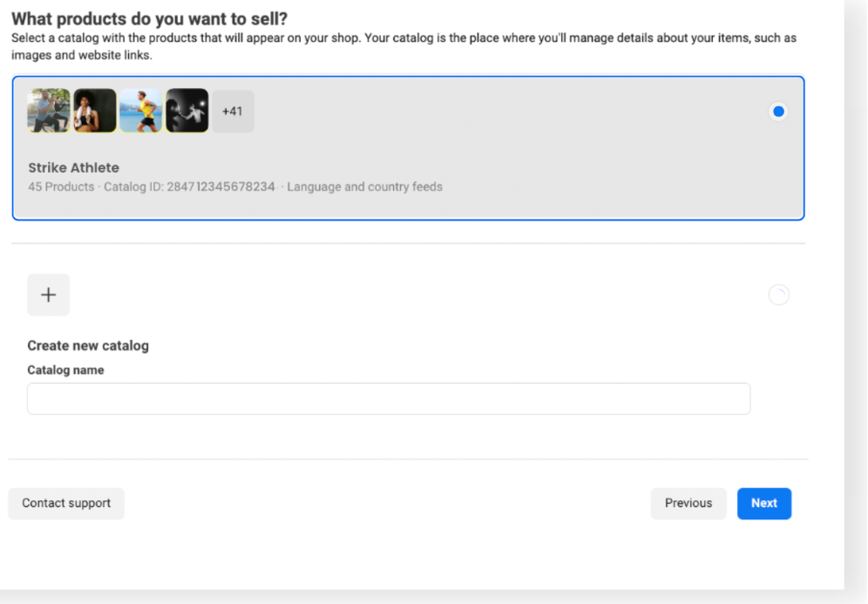This screenshot has width=868, height=604.
Task: Click the +41 more products badge
Action: (233, 112)
